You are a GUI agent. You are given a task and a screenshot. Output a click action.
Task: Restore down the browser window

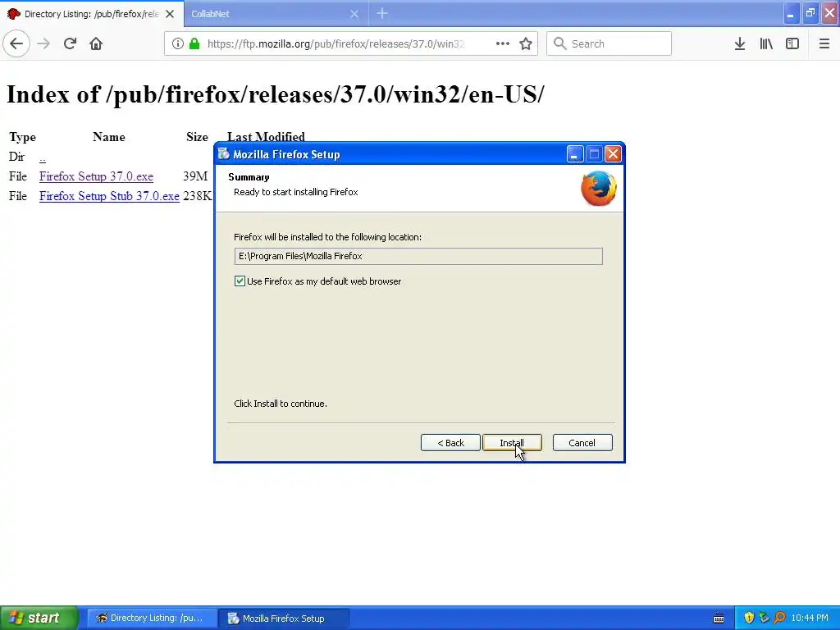click(x=810, y=13)
